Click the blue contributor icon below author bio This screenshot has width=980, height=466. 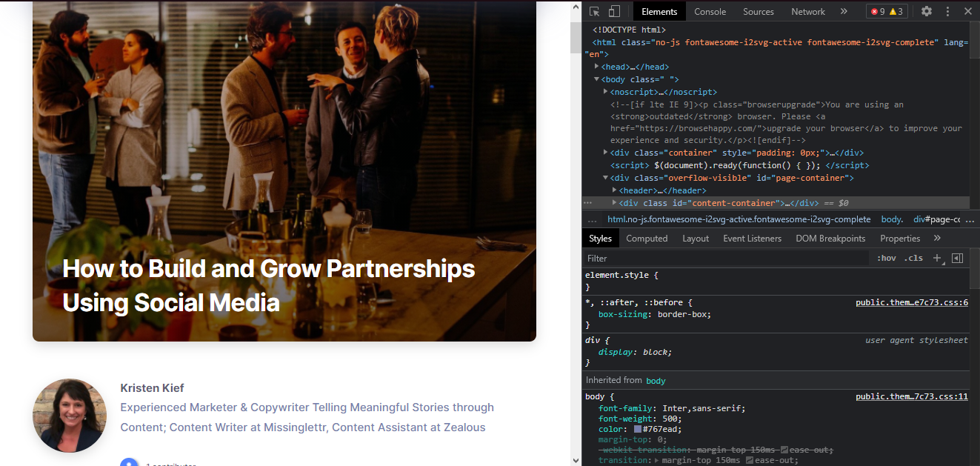(x=130, y=462)
